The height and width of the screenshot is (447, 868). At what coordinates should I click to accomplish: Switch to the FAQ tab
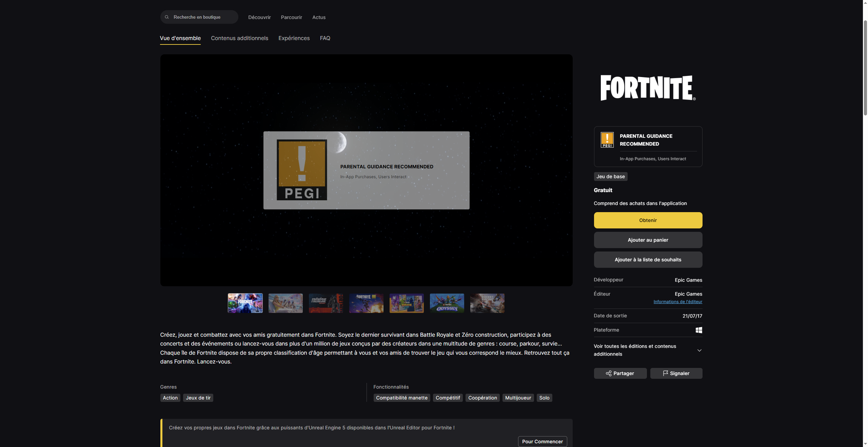[325, 38]
